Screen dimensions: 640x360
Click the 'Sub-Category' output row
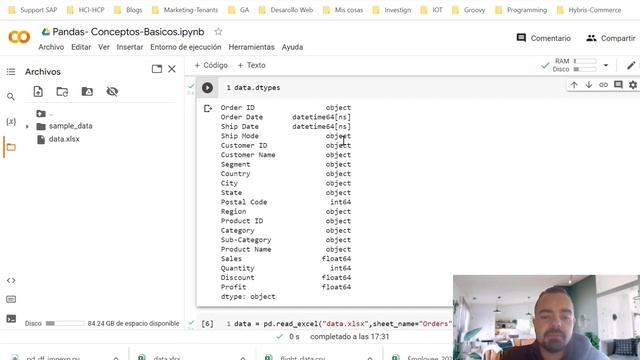point(286,240)
